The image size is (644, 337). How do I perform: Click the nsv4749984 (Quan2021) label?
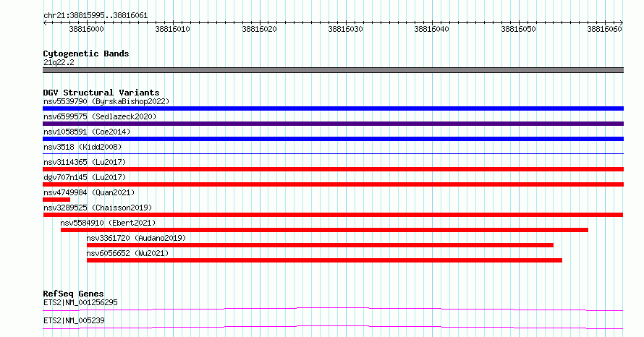89,192
